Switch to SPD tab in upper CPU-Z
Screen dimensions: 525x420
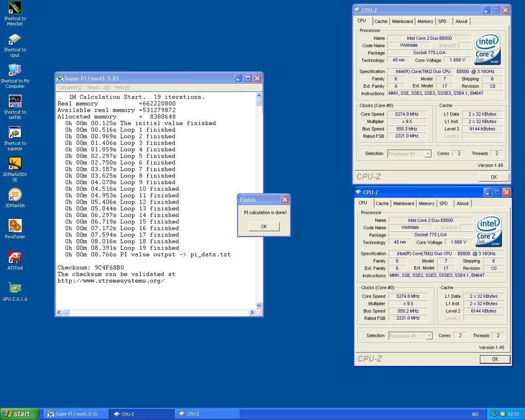click(x=442, y=21)
